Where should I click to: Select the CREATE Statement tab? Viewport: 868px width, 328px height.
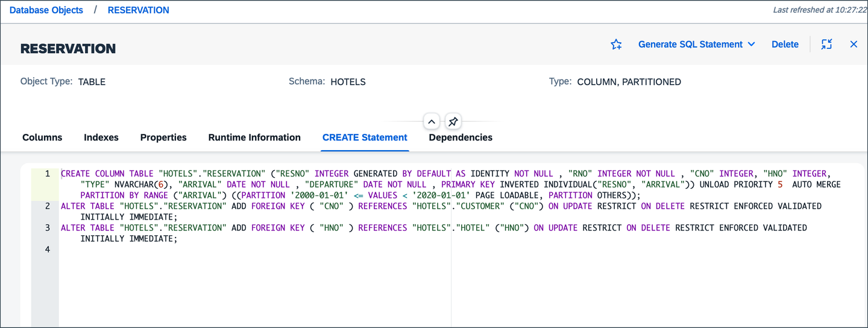pos(365,137)
